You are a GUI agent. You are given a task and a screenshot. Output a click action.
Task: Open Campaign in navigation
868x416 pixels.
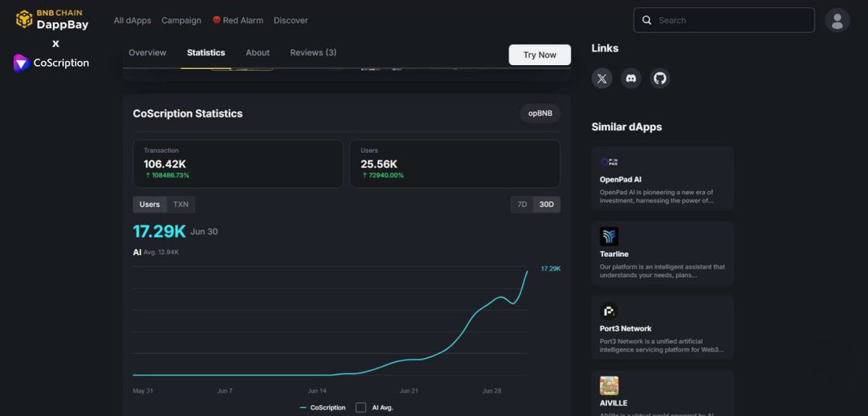182,20
